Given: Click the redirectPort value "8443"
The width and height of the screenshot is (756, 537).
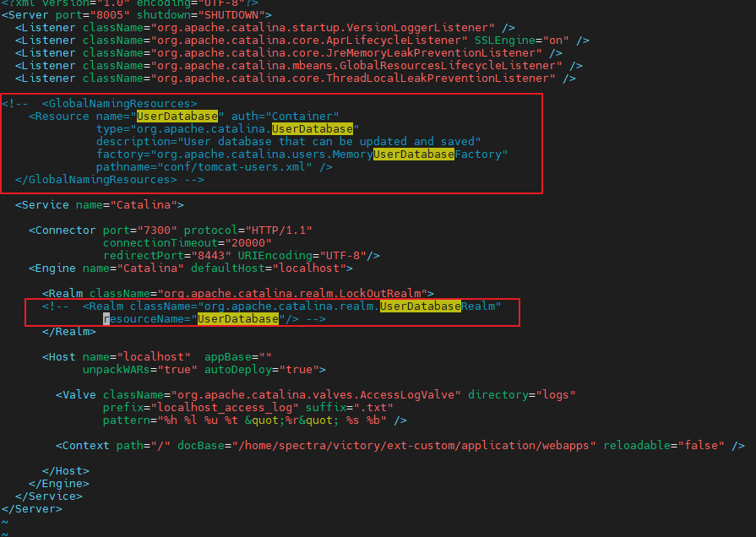Looking at the screenshot, I should pos(211,256).
